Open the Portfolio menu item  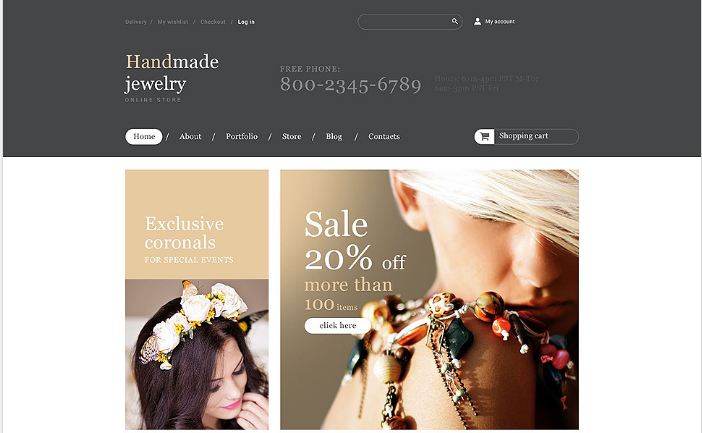(x=242, y=137)
